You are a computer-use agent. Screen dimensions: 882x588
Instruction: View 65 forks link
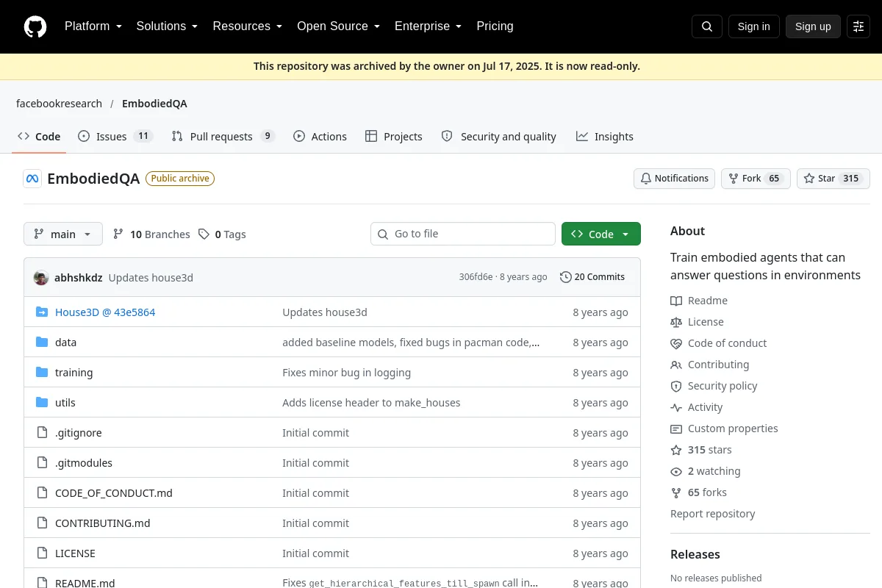698,492
